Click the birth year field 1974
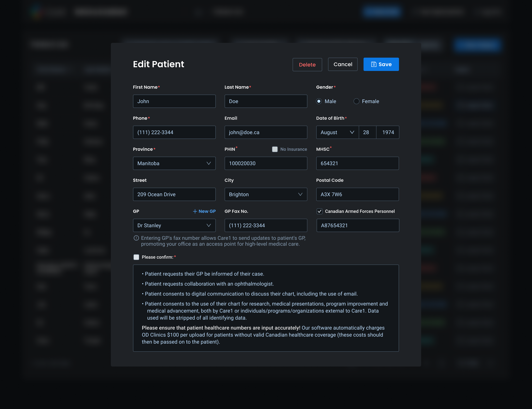Screen dimensions: 532x409 [x=388, y=132]
